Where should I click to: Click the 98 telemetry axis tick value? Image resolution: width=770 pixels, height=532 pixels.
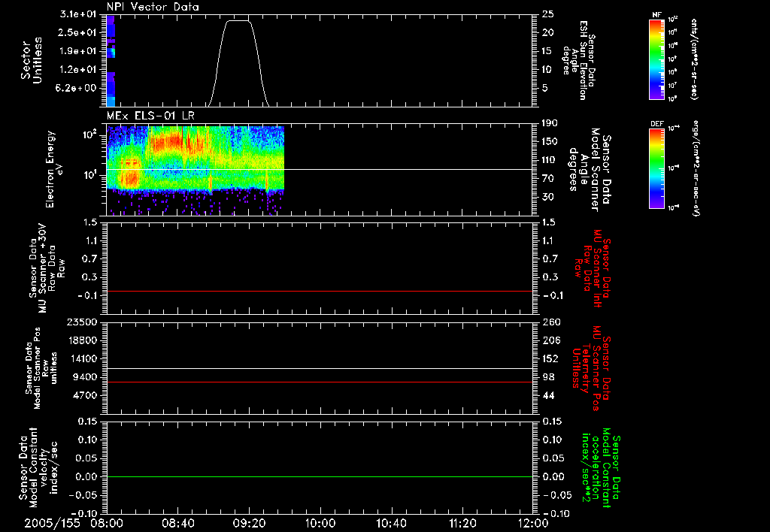548,377
